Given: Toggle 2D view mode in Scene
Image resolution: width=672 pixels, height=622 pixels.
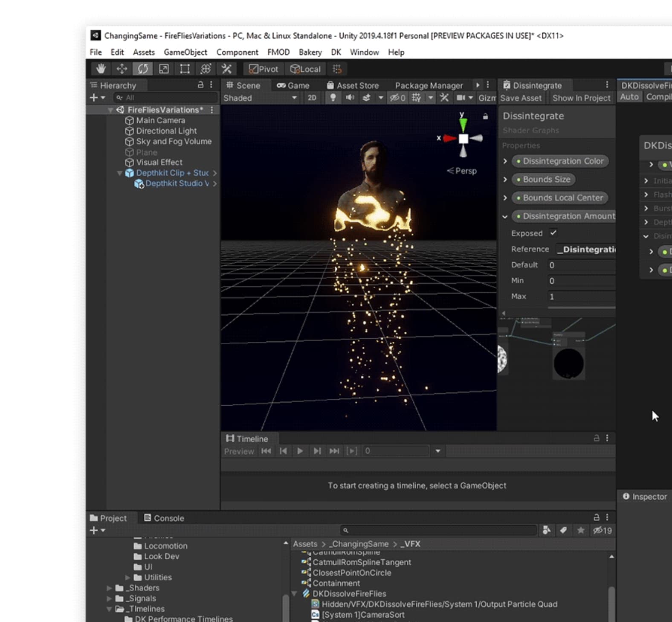Looking at the screenshot, I should (312, 98).
